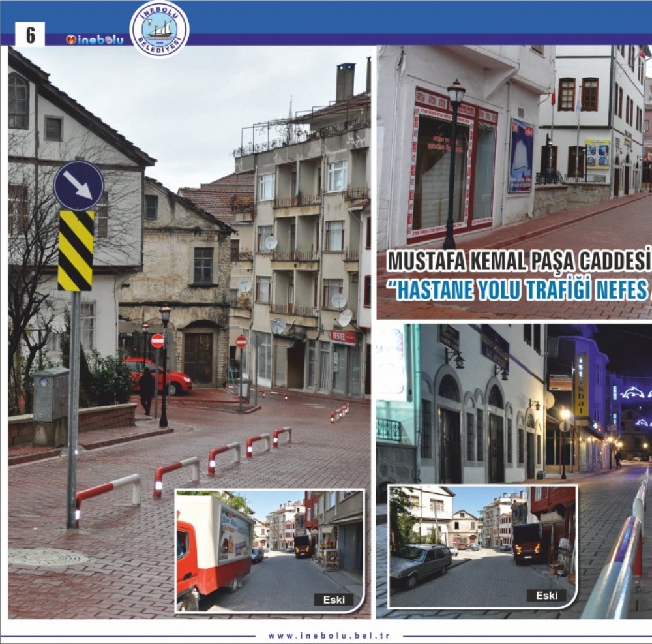Click the Eski label on the left inset
652x644 pixels.
tap(333, 600)
